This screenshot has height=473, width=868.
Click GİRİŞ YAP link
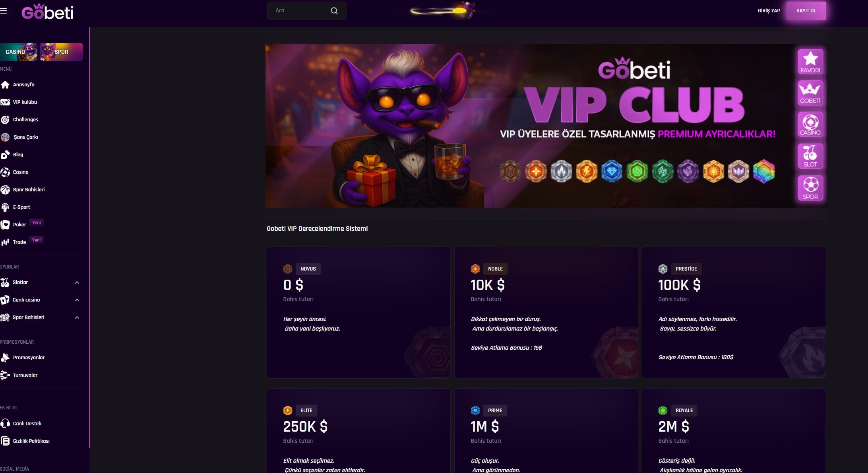click(769, 11)
